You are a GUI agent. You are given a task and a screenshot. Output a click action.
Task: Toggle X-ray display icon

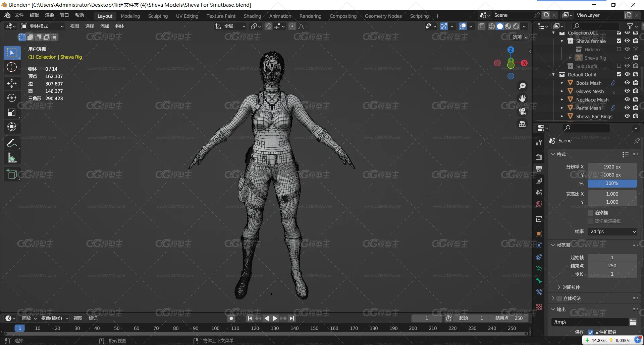481,26
